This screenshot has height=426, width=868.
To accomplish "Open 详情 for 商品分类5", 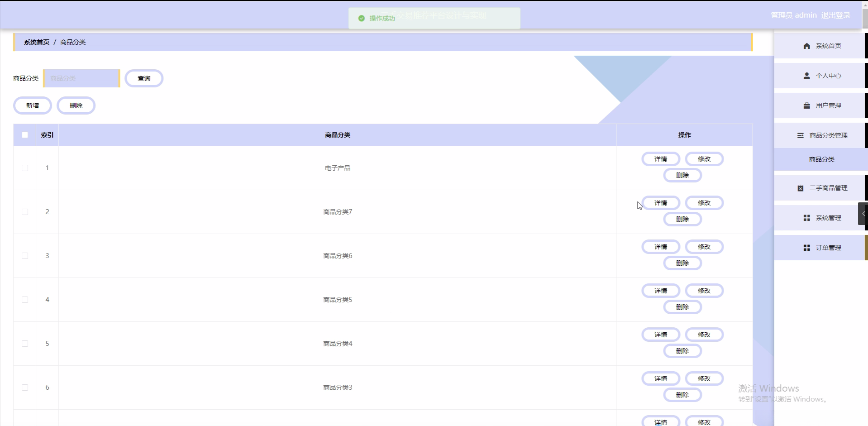I will pos(661,291).
